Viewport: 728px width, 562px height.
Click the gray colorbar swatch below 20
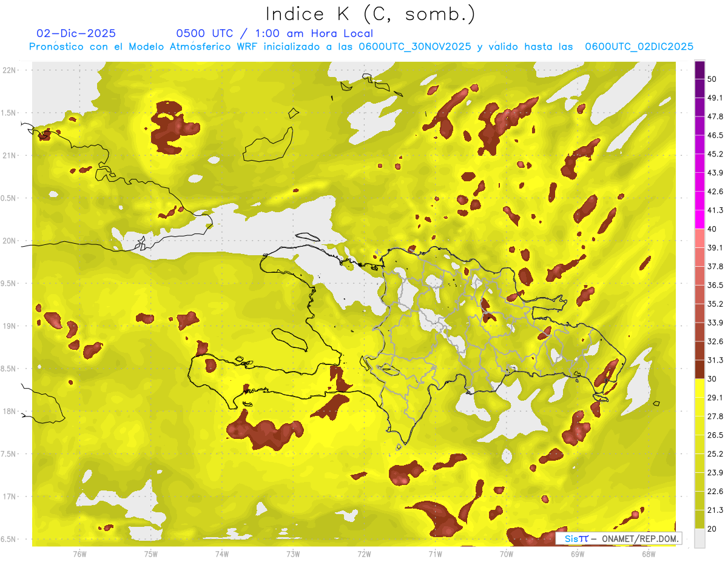[700, 538]
